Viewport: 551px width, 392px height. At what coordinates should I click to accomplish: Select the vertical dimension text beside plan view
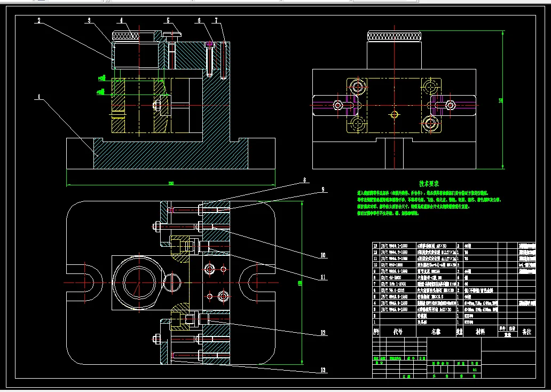[300, 283]
